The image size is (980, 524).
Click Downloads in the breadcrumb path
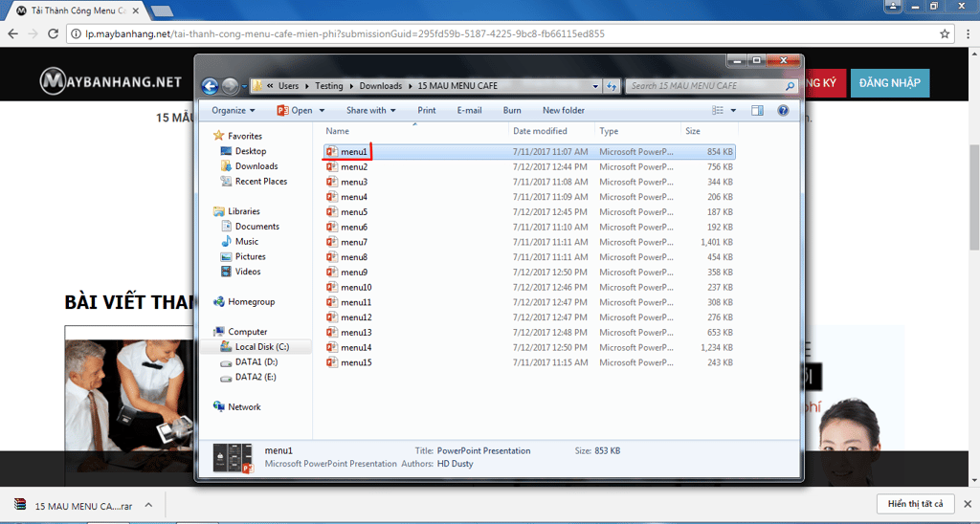click(381, 86)
